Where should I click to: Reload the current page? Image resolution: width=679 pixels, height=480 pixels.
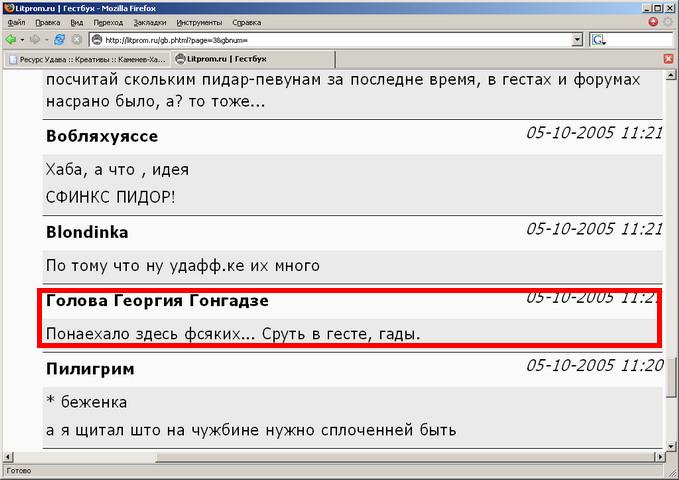[59, 40]
